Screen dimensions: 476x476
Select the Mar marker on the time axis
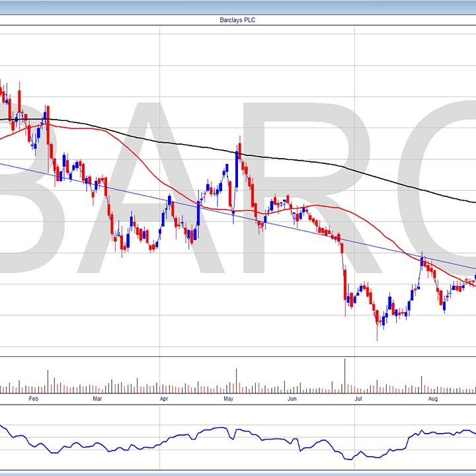tap(97, 399)
